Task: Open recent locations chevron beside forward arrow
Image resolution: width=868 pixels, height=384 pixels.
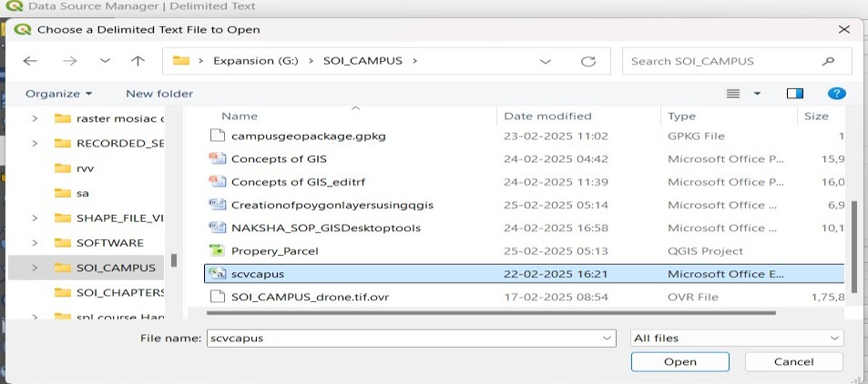Action: point(105,61)
